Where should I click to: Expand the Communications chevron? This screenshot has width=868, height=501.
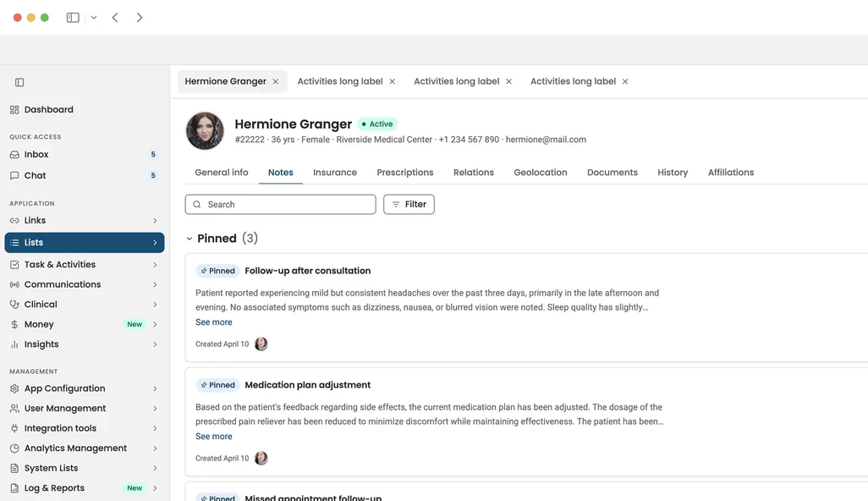point(155,284)
